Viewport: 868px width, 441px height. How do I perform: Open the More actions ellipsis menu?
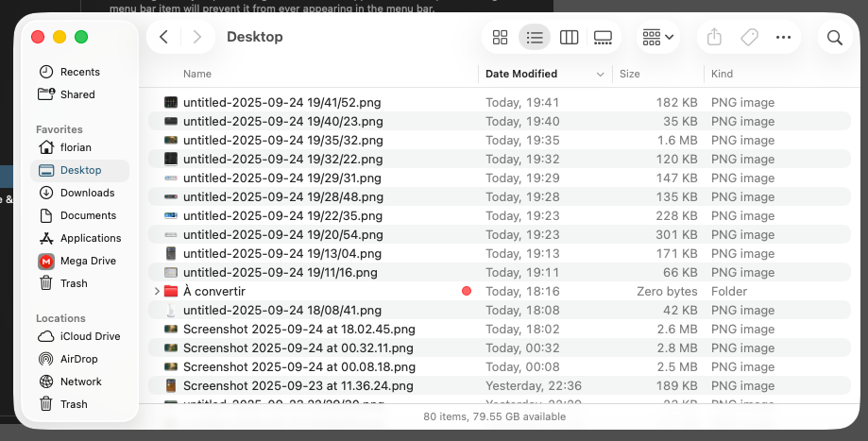click(x=783, y=38)
